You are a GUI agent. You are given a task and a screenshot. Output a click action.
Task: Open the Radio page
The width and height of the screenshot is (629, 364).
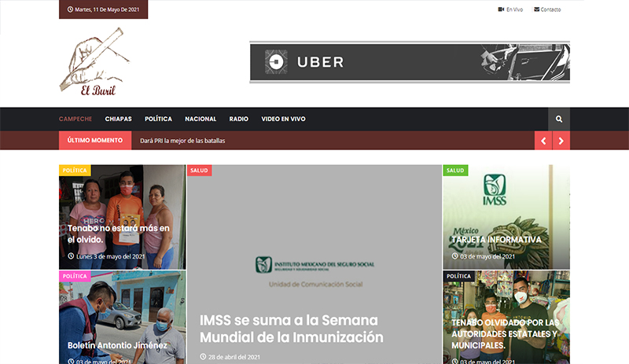click(239, 119)
